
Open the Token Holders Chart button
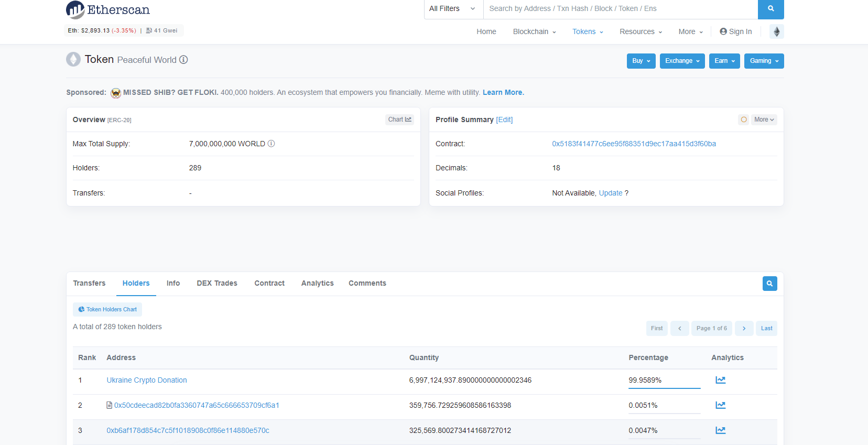tap(107, 309)
